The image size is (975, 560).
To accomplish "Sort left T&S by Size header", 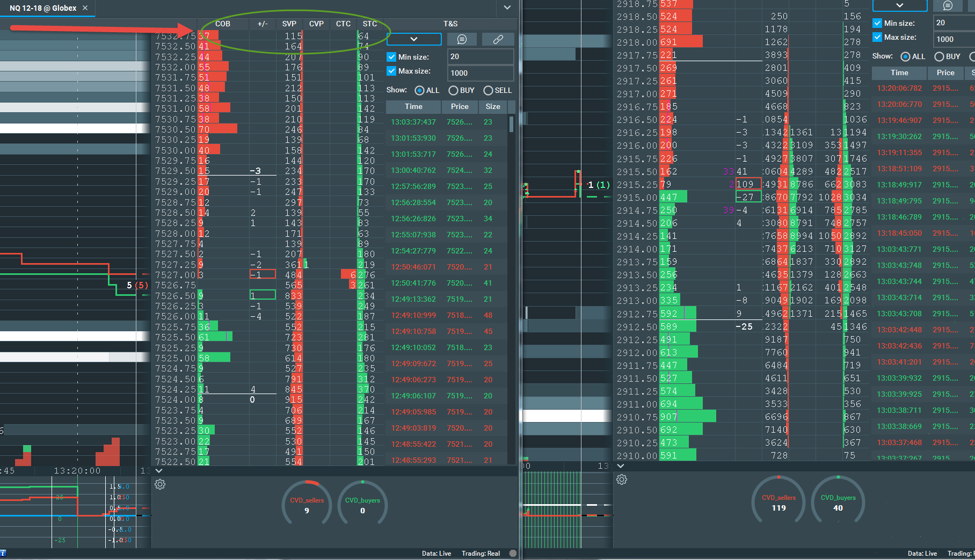I will click(493, 106).
